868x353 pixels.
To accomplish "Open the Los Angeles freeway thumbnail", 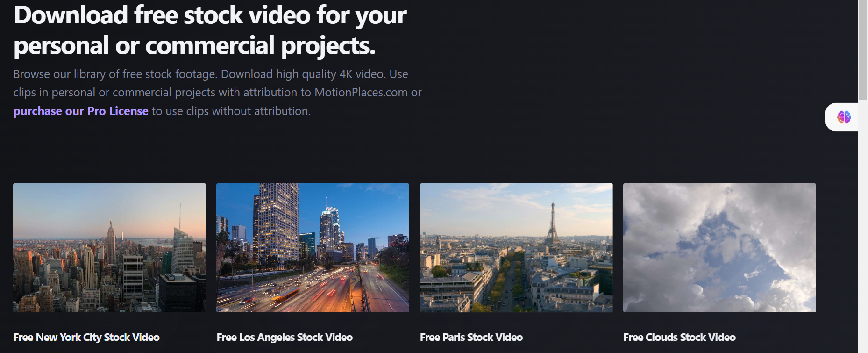I will coord(313,248).
